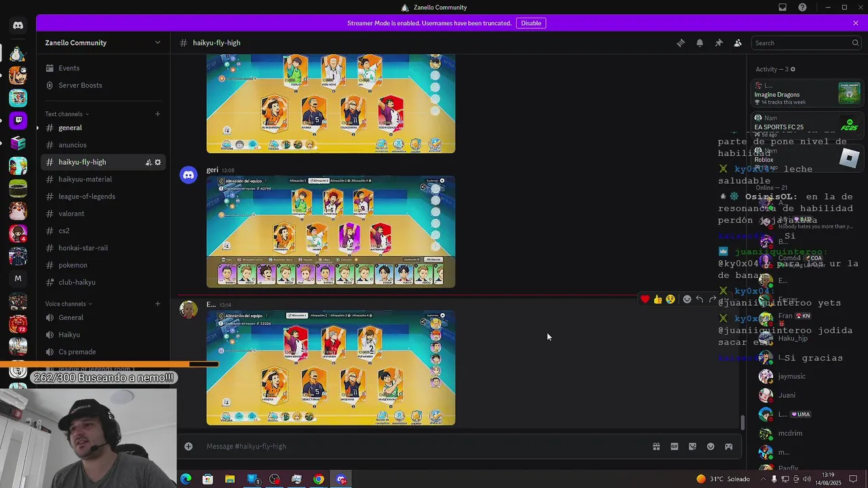Viewport: 868px width, 488px height.
Task: Add surprised face reaction to message
Action: (671, 299)
